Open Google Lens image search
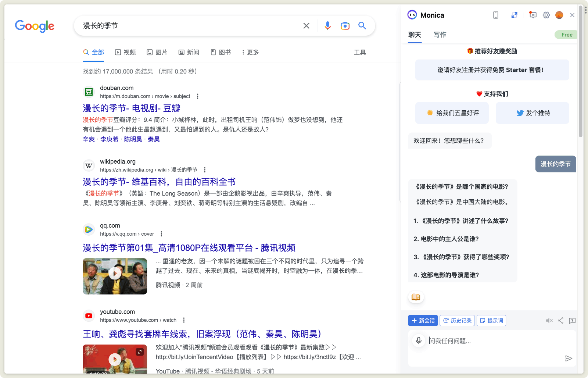Screen dimensions: 588x378 345,26
